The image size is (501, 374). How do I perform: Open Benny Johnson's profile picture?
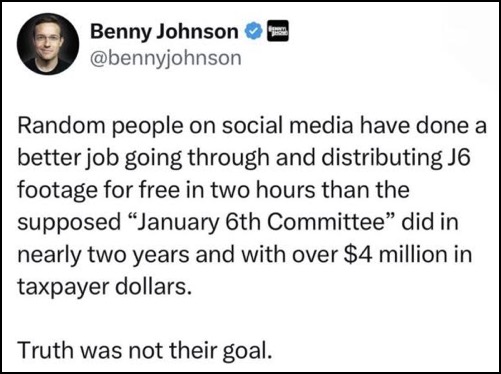[48, 44]
